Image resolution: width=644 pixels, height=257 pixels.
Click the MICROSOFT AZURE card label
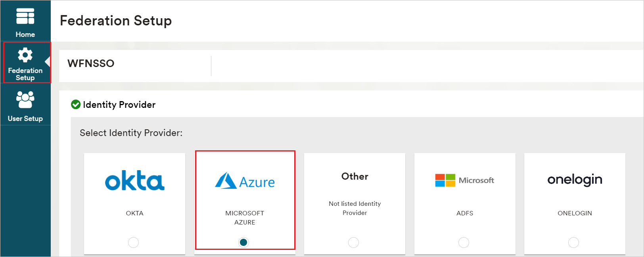245,218
